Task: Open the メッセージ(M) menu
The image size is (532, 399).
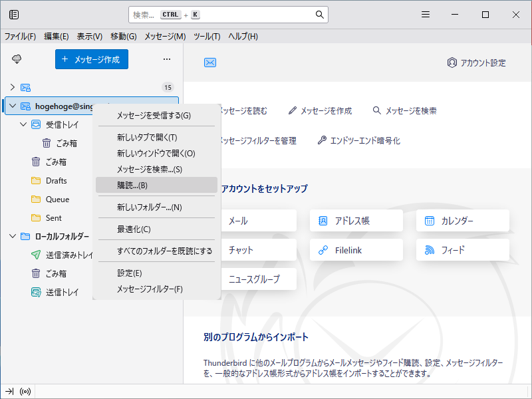Action: tap(165, 37)
